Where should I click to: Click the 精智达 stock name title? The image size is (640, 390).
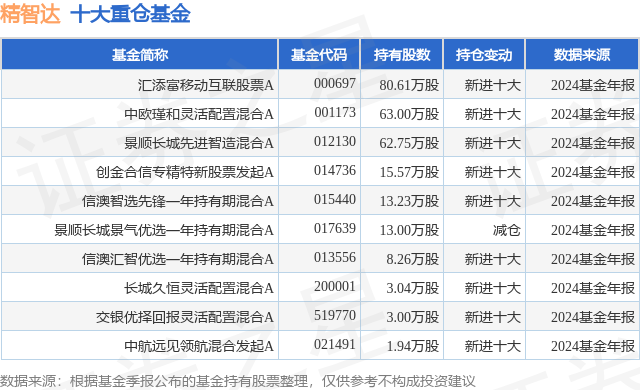[x=30, y=14]
